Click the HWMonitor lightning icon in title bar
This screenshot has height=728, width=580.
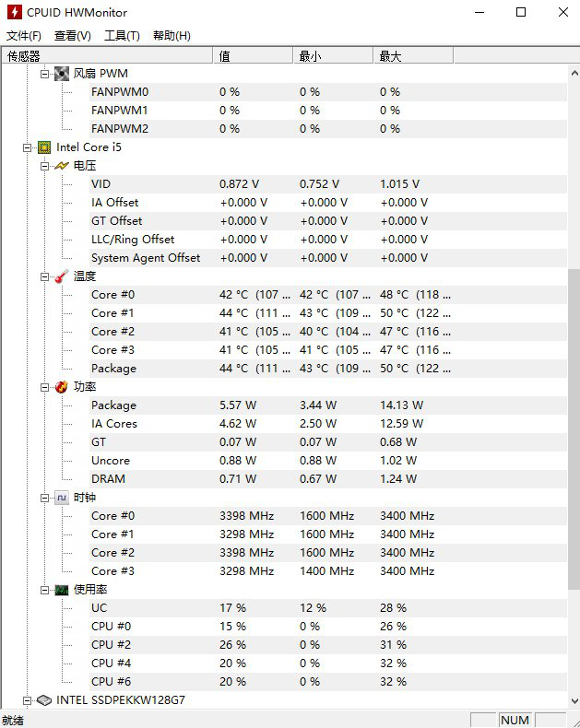coord(12,13)
